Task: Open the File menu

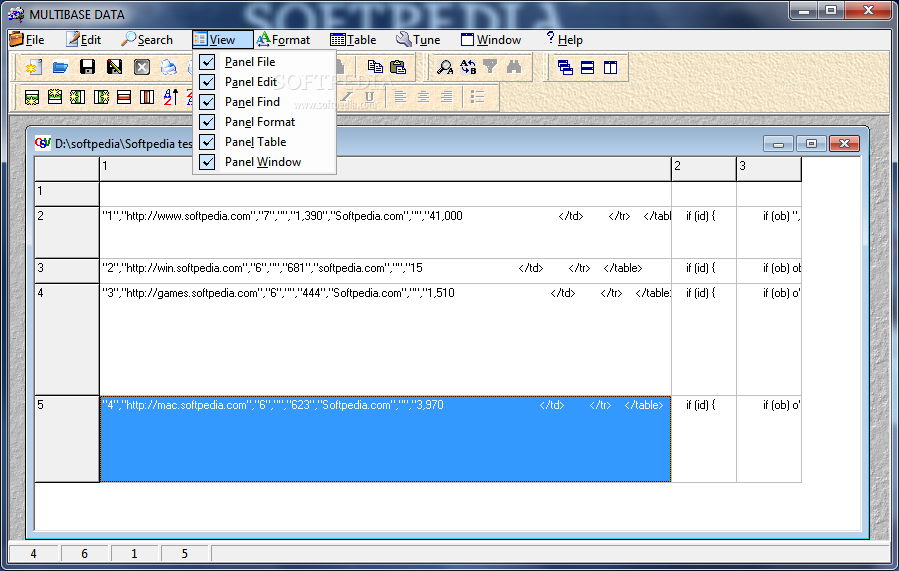Action: (x=28, y=40)
